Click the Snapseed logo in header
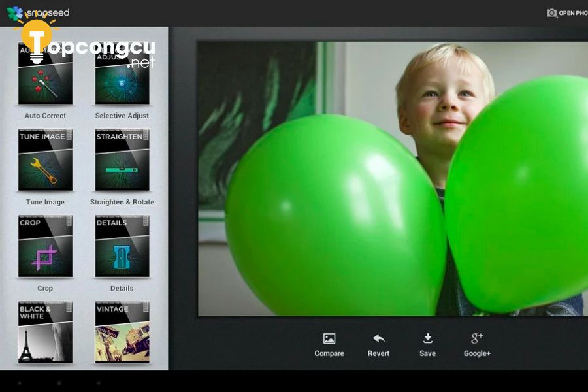The width and height of the screenshot is (588, 392). point(39,13)
